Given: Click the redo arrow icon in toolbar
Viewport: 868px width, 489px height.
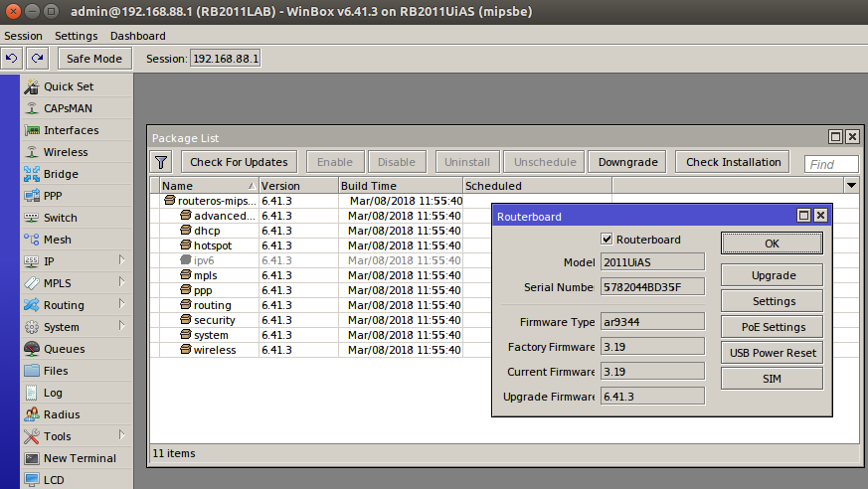Looking at the screenshot, I should pos(37,59).
